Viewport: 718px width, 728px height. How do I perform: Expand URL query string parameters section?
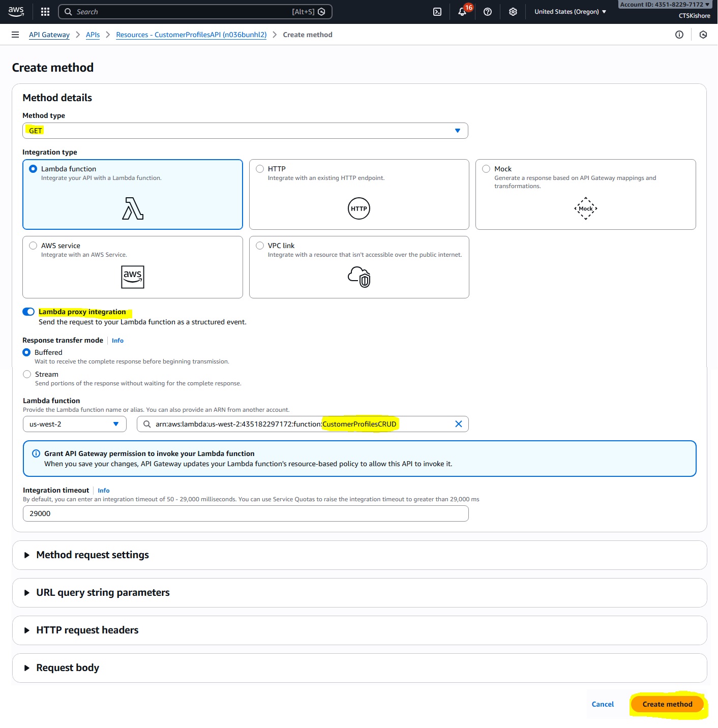tap(103, 593)
